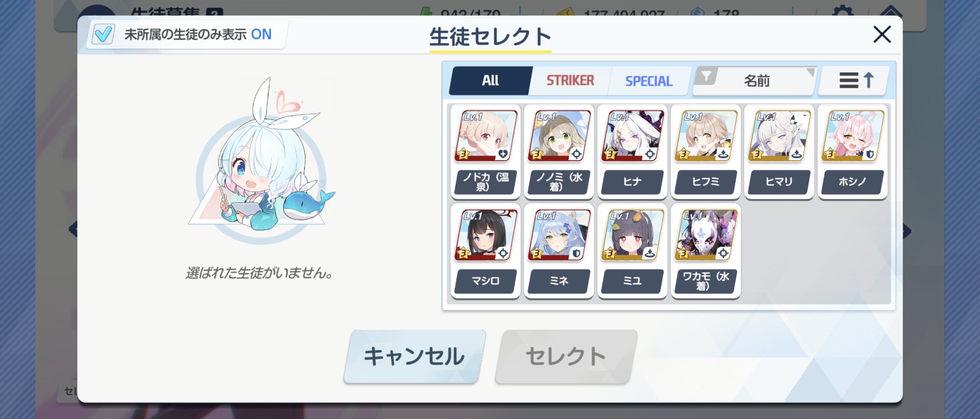Open the 名前 sort dropdown
This screenshot has height=419, width=980.
(757, 81)
